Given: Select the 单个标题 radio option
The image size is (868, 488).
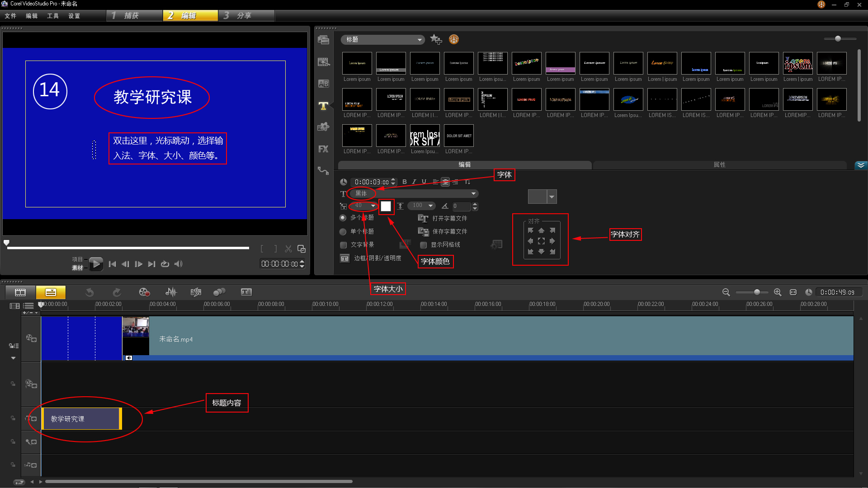Looking at the screenshot, I should pyautogui.click(x=343, y=232).
